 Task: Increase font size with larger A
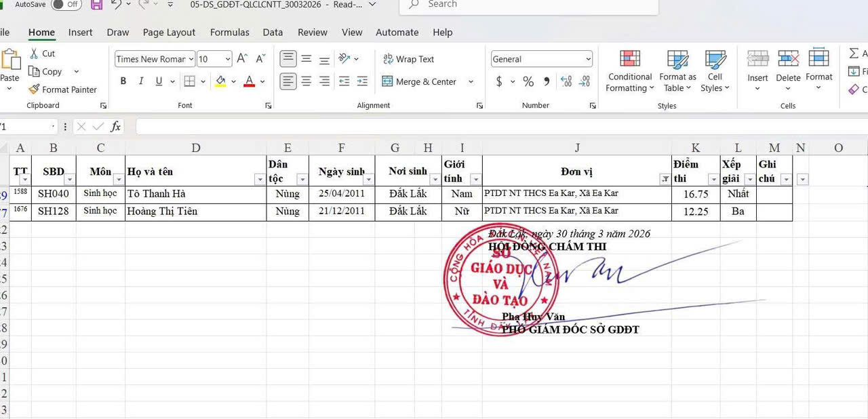pos(242,59)
